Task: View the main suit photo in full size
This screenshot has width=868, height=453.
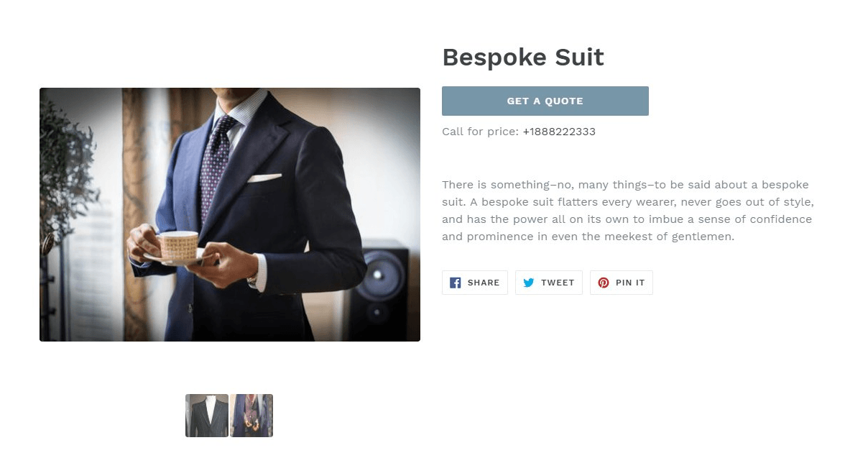Action: pyautogui.click(x=230, y=214)
